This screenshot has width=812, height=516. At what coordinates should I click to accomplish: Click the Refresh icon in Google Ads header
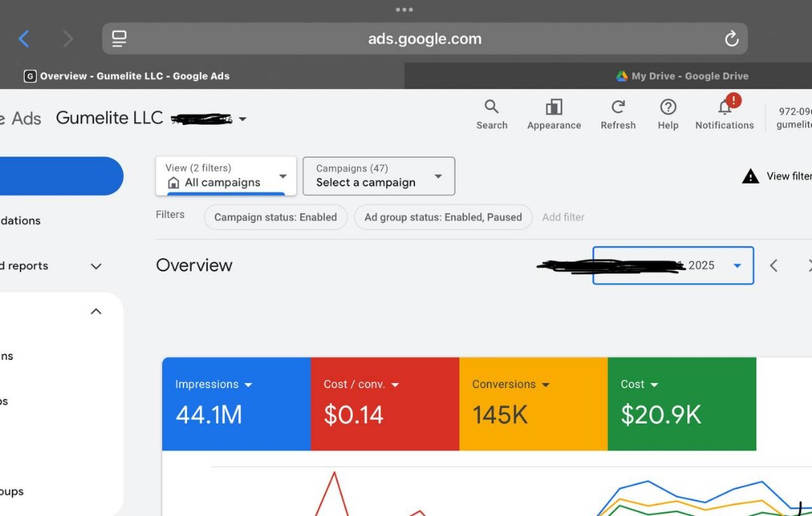coord(618,115)
